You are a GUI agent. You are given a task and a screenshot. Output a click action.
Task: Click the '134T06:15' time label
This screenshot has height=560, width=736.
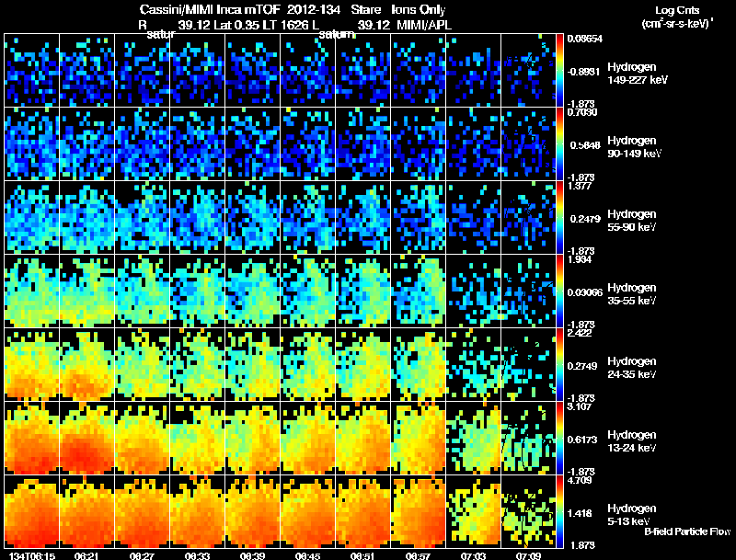pyautogui.click(x=32, y=555)
